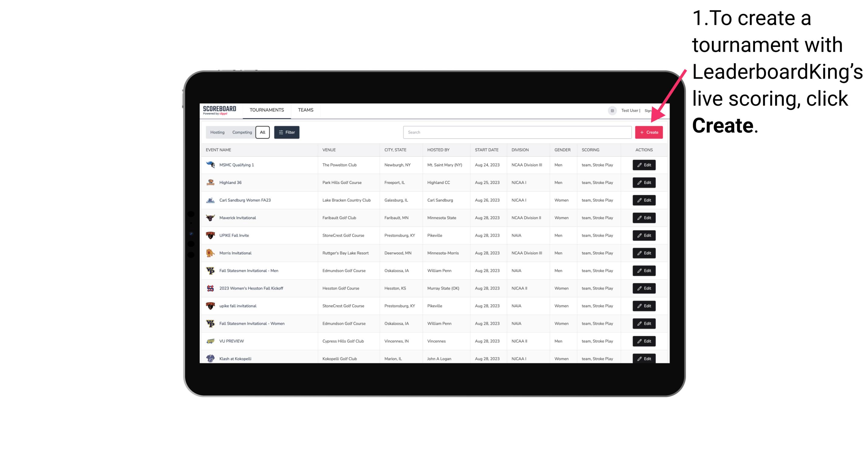Click the Edit icon for VU PREVIEW
This screenshot has height=467, width=868.
(x=644, y=341)
